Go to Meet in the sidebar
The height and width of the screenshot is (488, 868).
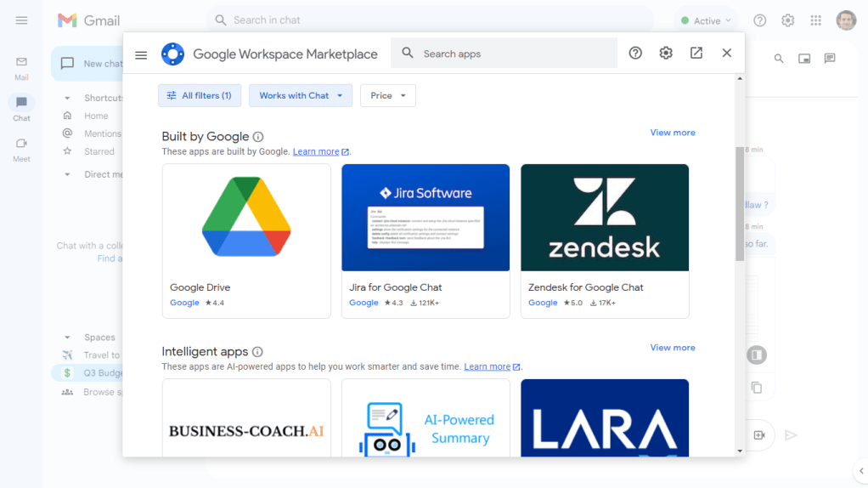click(x=21, y=150)
